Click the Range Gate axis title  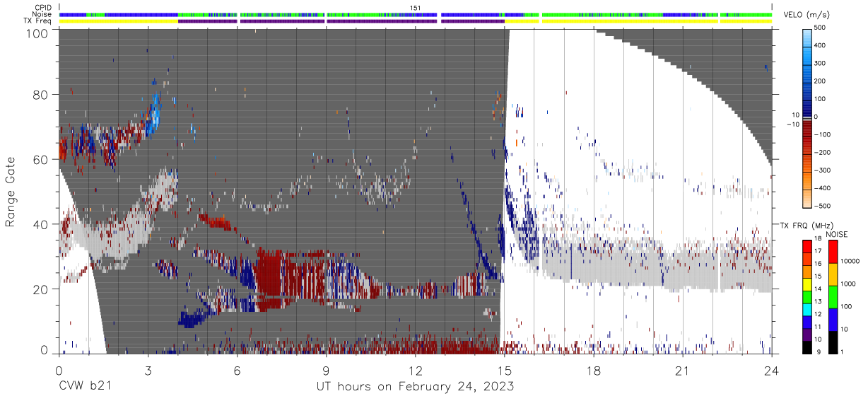tap(11, 191)
